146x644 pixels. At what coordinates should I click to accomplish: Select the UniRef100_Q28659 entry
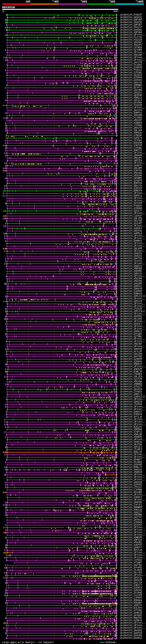131,359
